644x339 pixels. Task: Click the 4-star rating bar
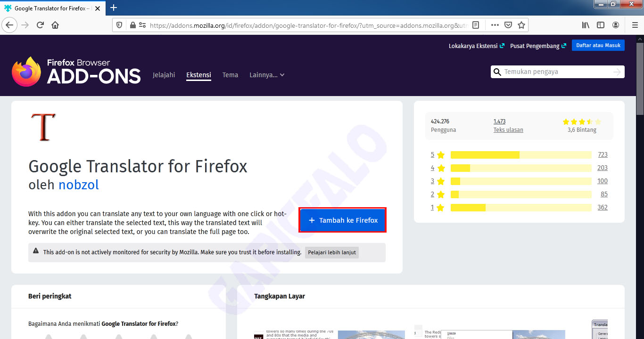point(521,168)
